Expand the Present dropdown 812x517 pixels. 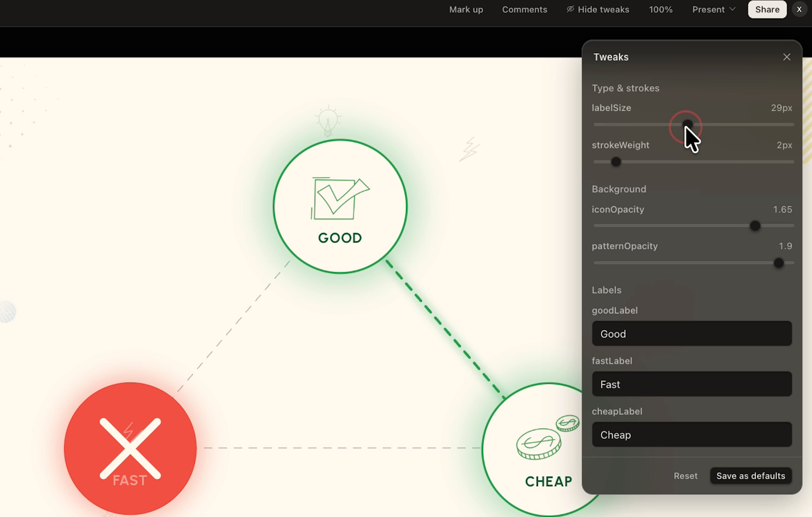coord(714,10)
